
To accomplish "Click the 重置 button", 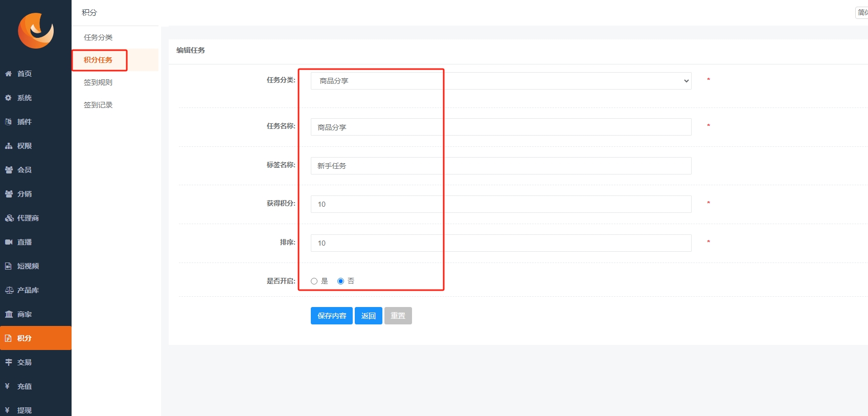I will 398,316.
